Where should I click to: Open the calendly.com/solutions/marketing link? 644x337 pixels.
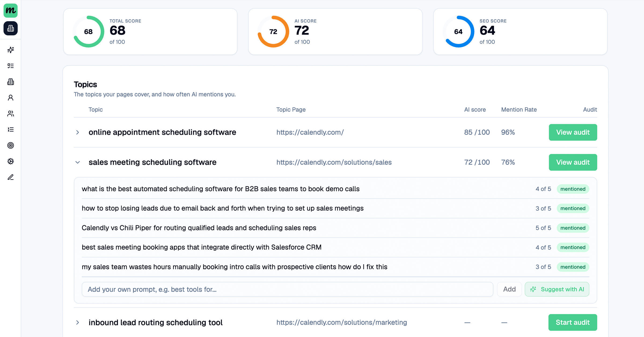[x=342, y=323]
